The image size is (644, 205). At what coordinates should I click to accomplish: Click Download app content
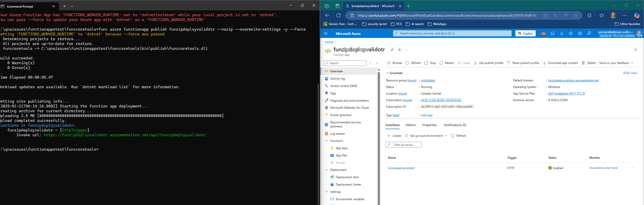(560, 63)
